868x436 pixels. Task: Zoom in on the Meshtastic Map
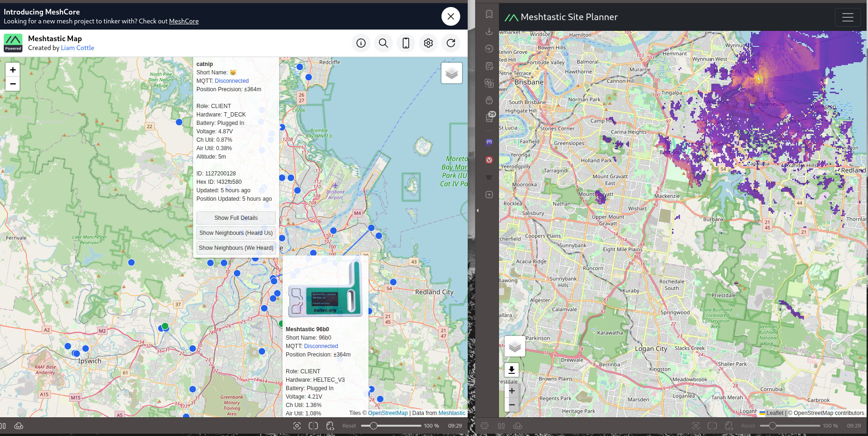coord(13,70)
